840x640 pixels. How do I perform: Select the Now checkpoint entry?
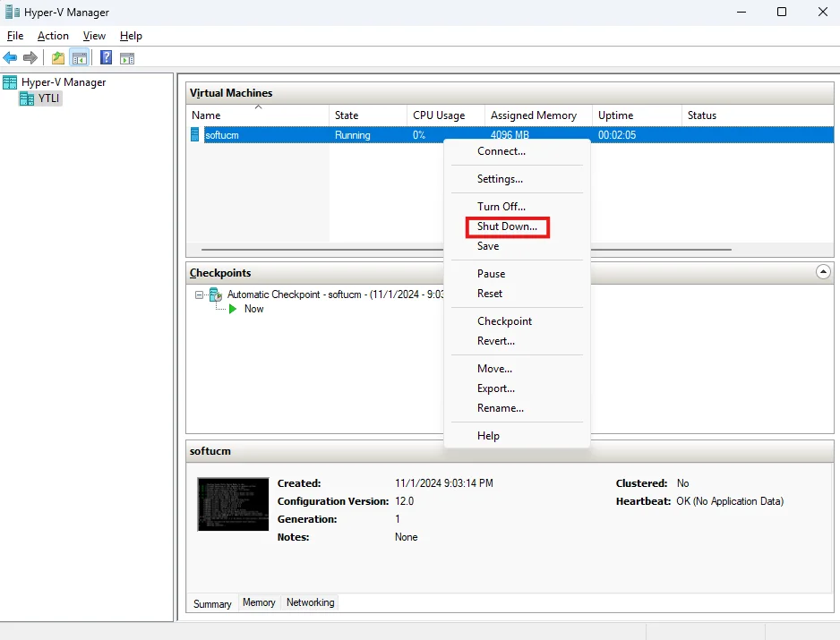pyautogui.click(x=254, y=309)
